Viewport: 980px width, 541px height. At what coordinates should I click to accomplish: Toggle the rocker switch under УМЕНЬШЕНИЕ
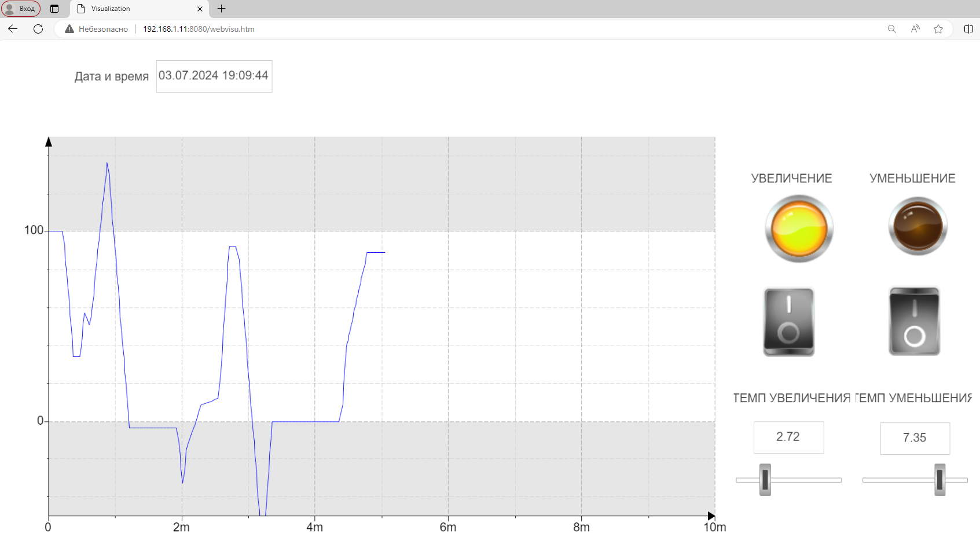click(914, 322)
